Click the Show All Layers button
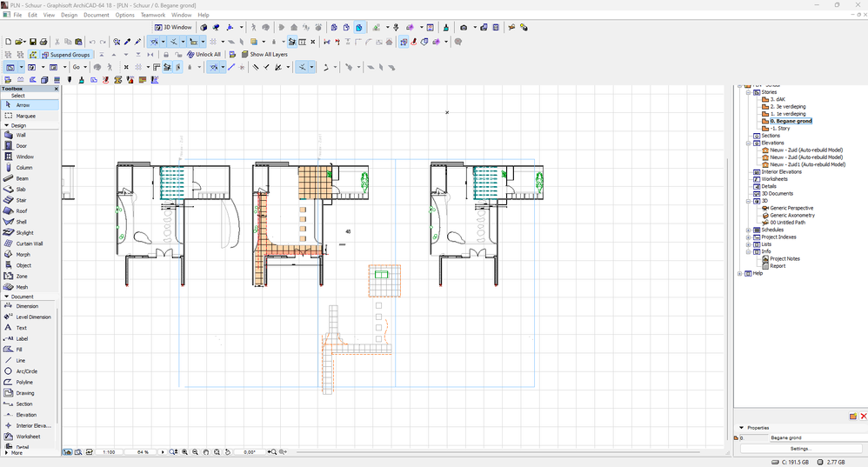The width and height of the screenshot is (868, 467). pos(264,55)
